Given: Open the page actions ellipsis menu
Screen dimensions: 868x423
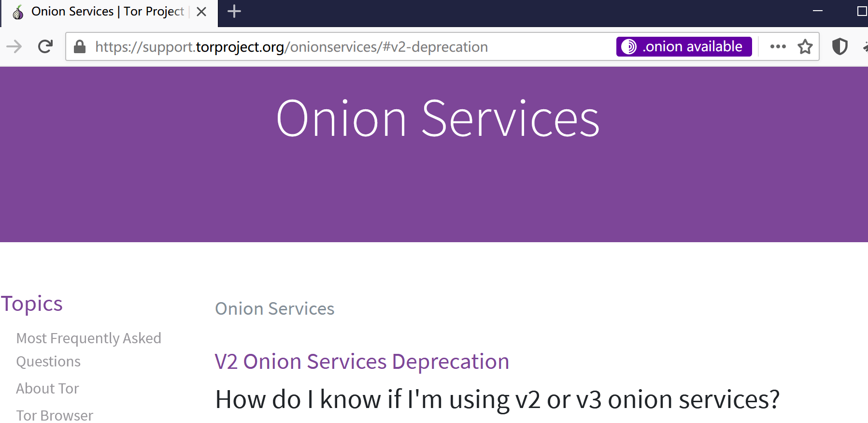Looking at the screenshot, I should 778,46.
